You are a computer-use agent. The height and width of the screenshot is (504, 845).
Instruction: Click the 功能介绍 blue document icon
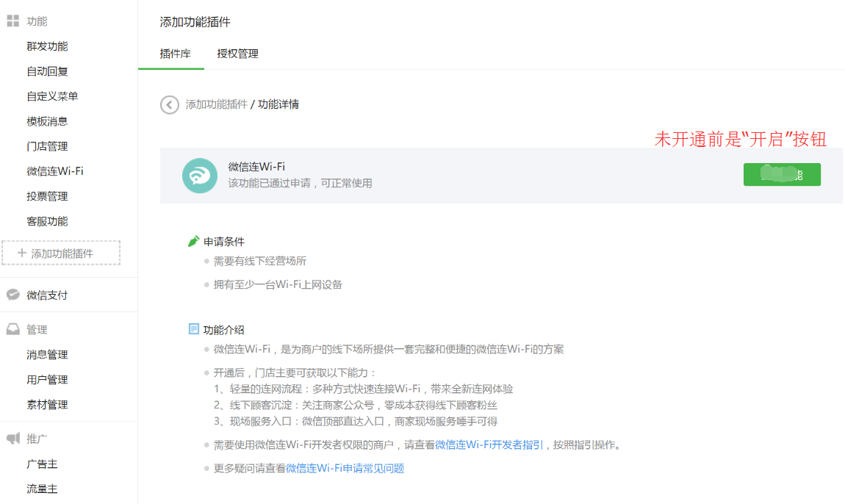pos(194,329)
